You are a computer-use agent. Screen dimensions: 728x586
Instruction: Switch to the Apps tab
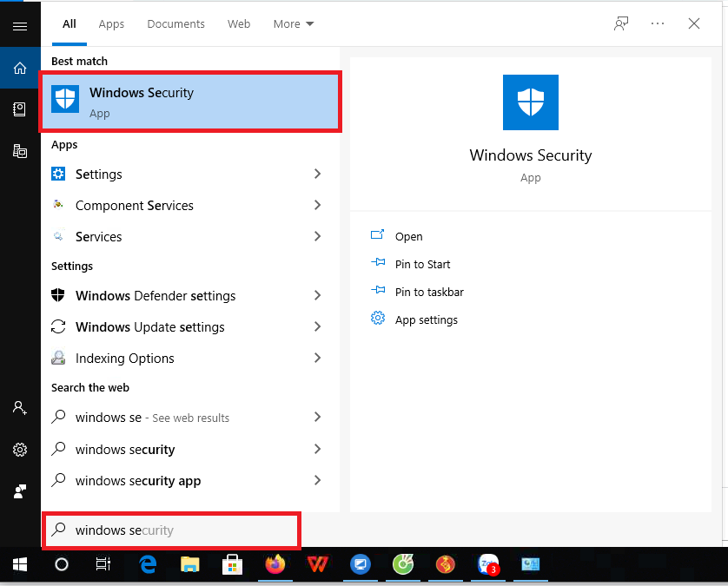pos(111,24)
